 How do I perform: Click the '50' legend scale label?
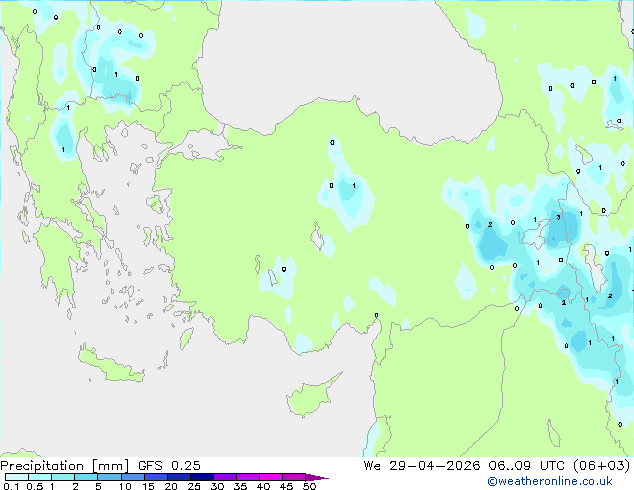[309, 486]
